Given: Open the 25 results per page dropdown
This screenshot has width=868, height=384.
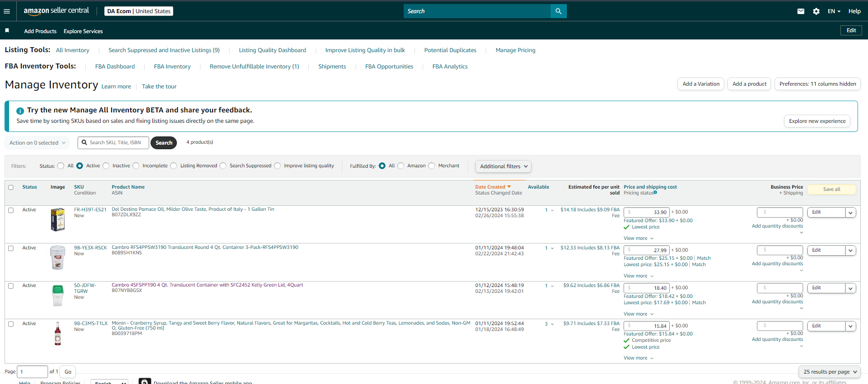Looking at the screenshot, I should pos(829,372).
